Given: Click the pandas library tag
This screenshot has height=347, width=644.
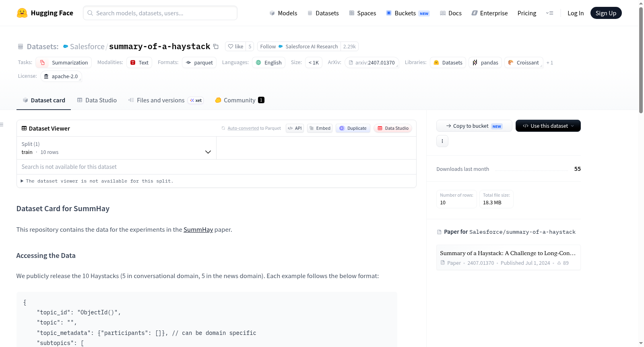Looking at the screenshot, I should click(x=485, y=62).
